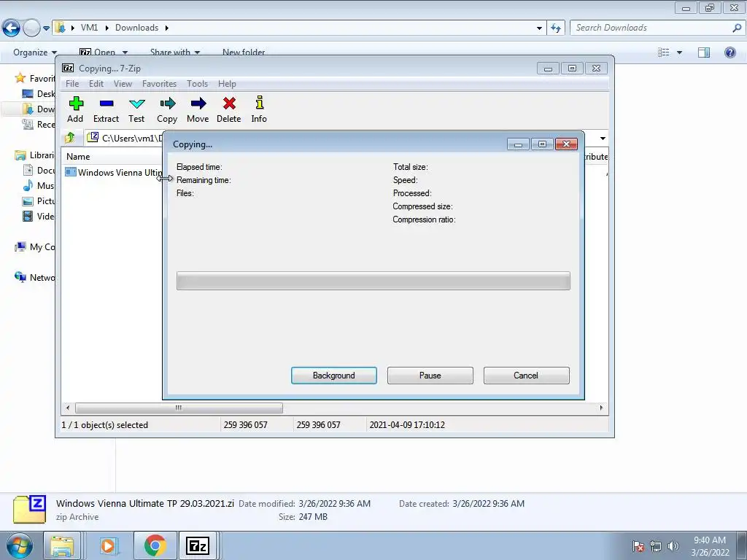Click the Action Center flag tray icon
The height and width of the screenshot is (560, 747).
[x=638, y=546]
